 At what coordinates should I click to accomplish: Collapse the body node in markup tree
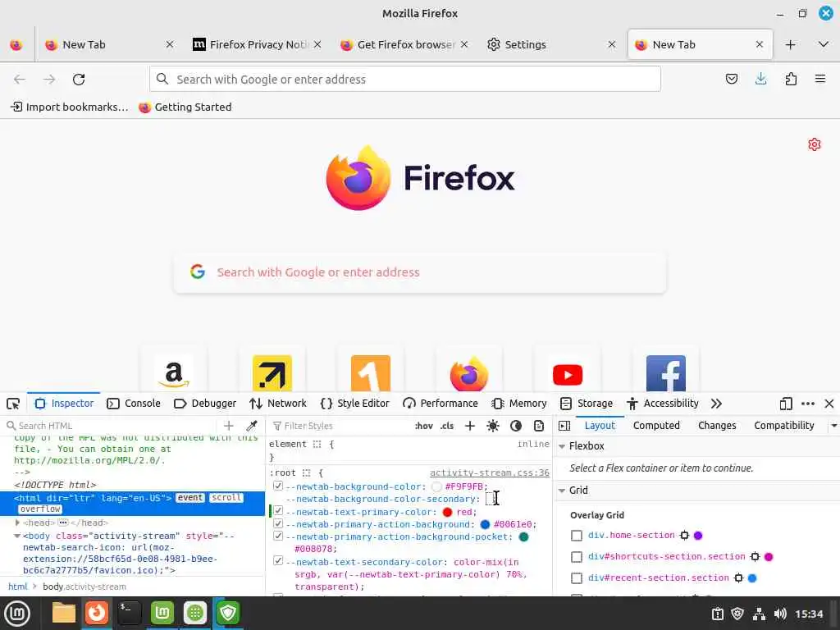[x=17, y=536]
